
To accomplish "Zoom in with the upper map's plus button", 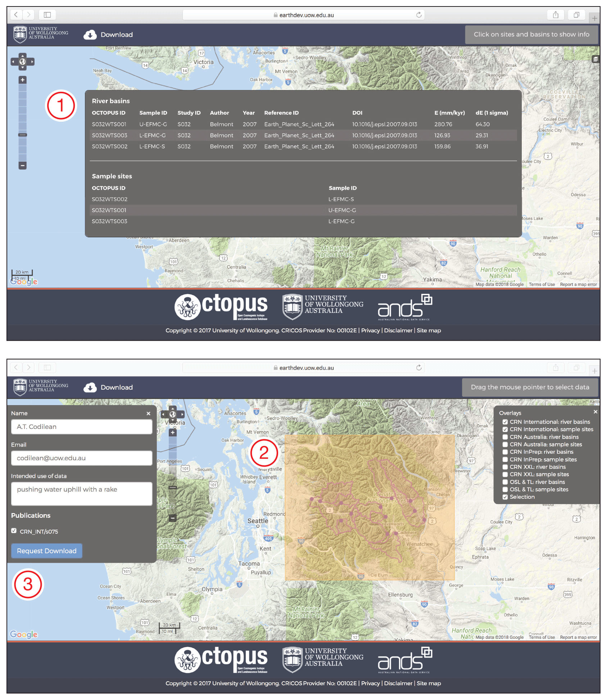I will coord(23,80).
